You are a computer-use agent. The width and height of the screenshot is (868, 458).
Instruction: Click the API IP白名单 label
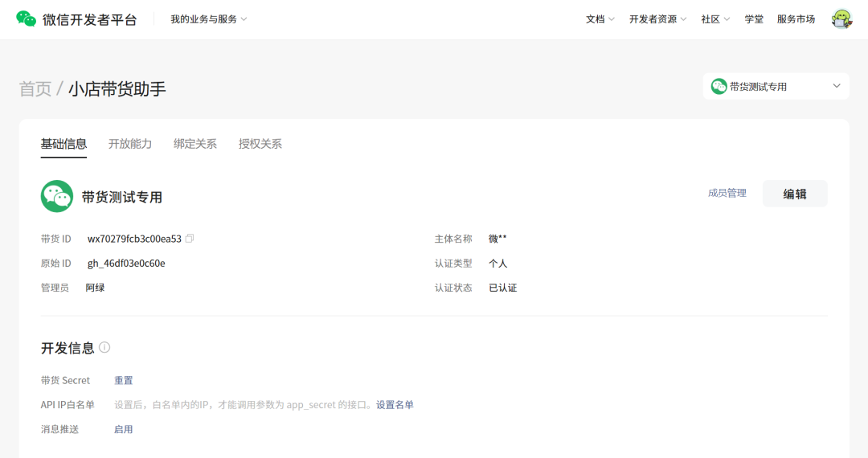pyautogui.click(x=68, y=405)
